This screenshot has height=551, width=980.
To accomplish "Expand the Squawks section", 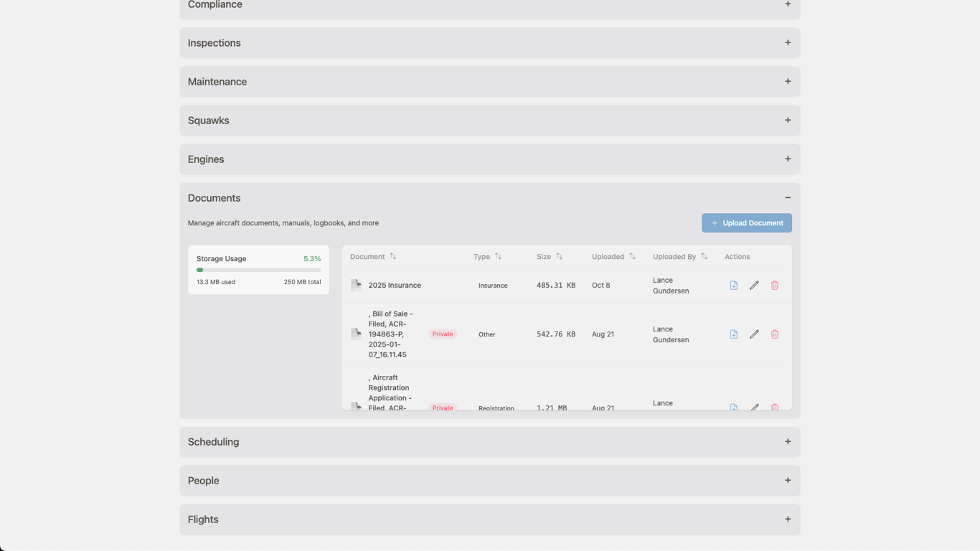I will point(490,121).
